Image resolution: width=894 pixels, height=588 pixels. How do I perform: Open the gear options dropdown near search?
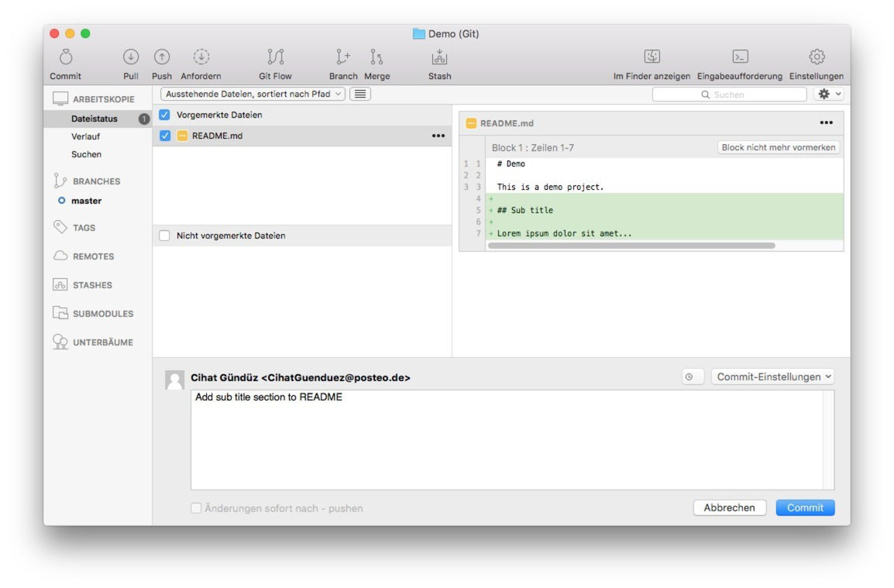pos(828,94)
